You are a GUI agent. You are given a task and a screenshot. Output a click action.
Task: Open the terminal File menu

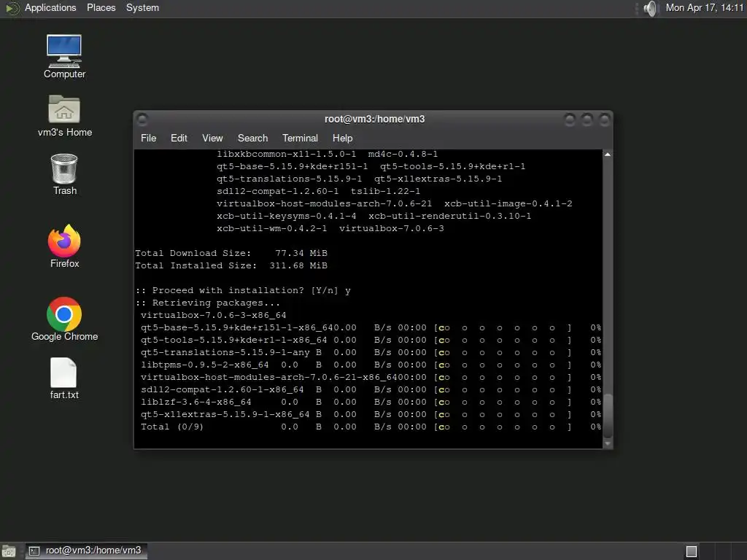click(149, 138)
